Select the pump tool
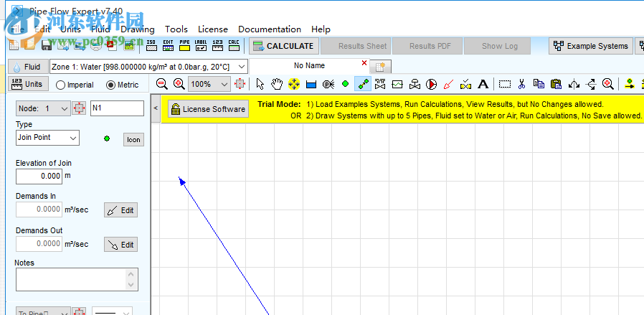This screenshot has height=315, width=644. (x=431, y=84)
